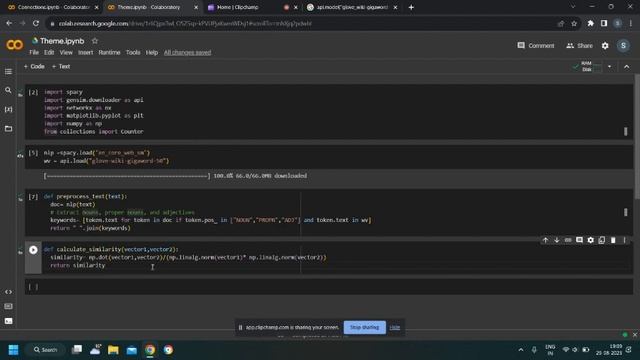This screenshot has height=360, width=640.
Task: Go to Colab home logo
Action: [x=15, y=44]
